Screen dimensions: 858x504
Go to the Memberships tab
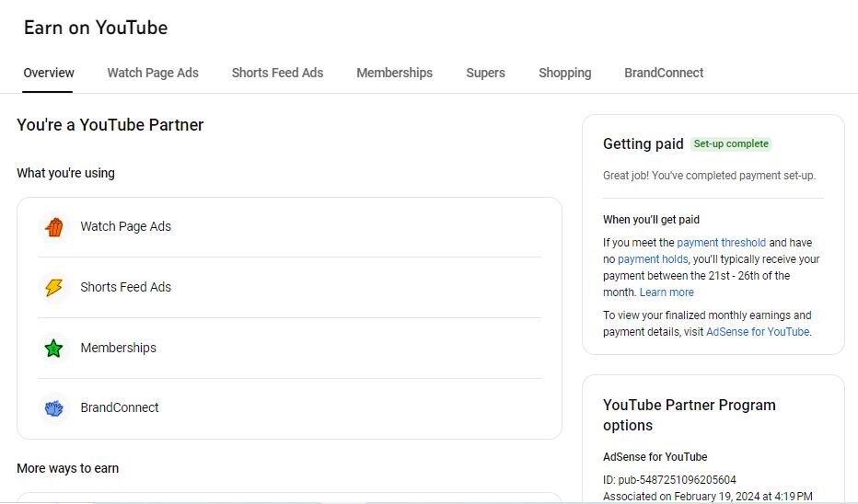pyautogui.click(x=394, y=73)
